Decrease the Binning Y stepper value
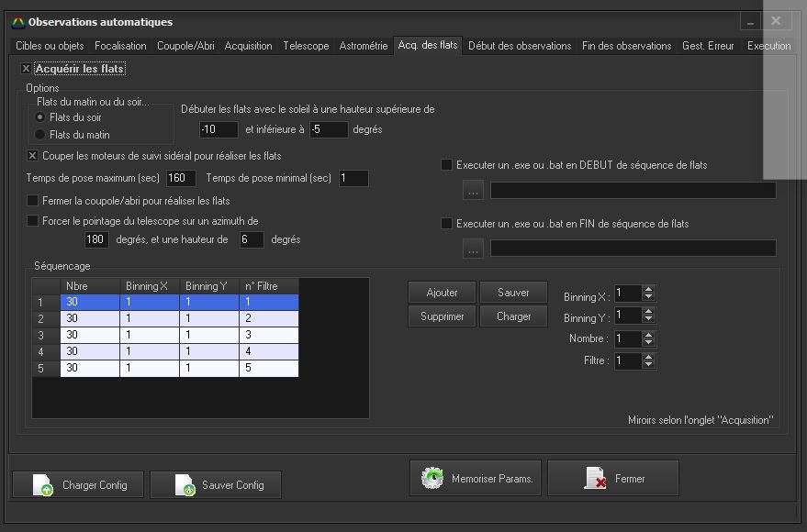Screen dimensions: 807x532 (x=649, y=319)
